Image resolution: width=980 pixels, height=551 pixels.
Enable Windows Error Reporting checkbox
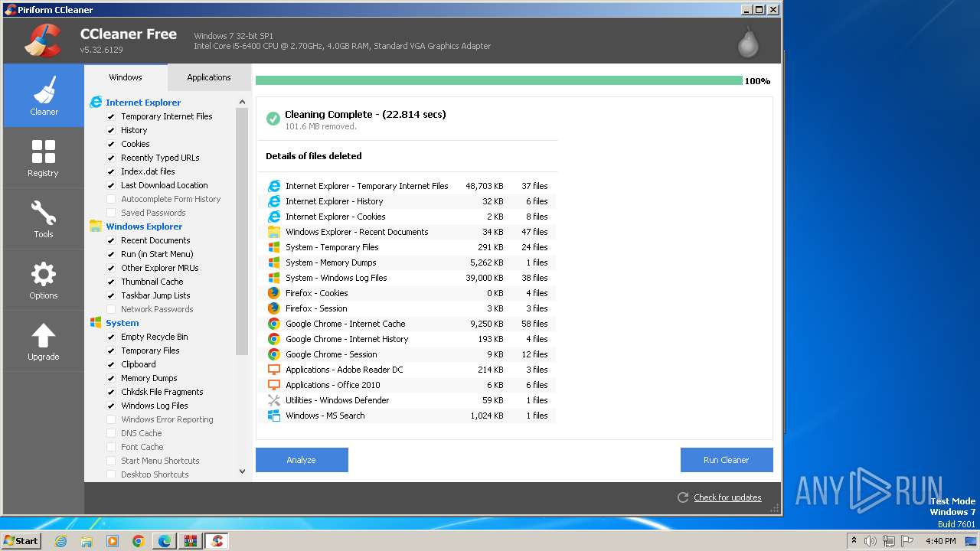[111, 419]
